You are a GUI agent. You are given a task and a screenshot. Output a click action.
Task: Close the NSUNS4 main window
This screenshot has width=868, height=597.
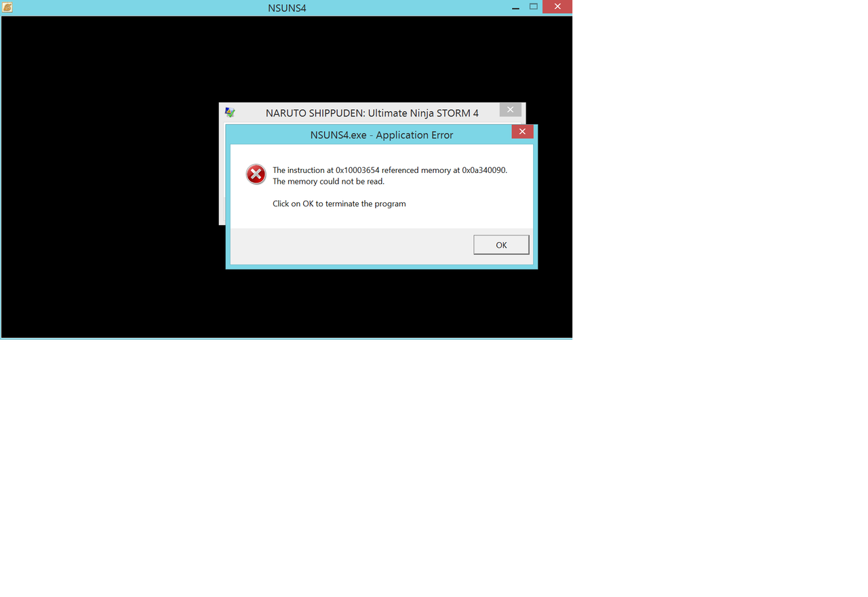pyautogui.click(x=557, y=7)
